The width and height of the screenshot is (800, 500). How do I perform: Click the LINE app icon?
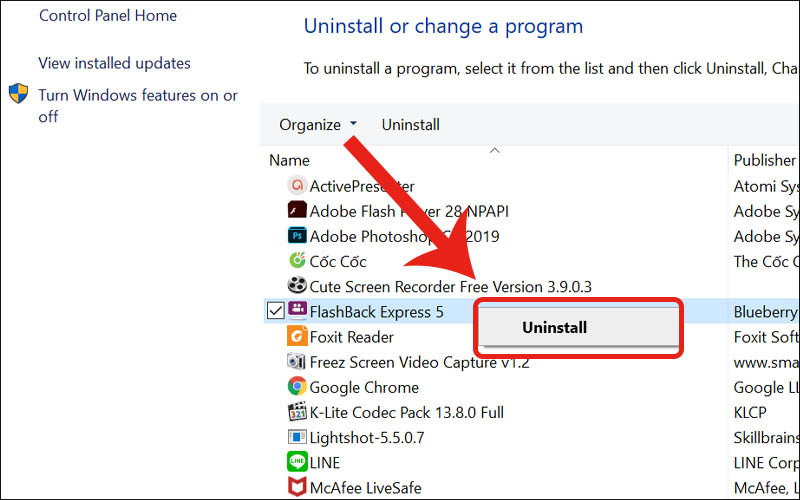point(296,462)
